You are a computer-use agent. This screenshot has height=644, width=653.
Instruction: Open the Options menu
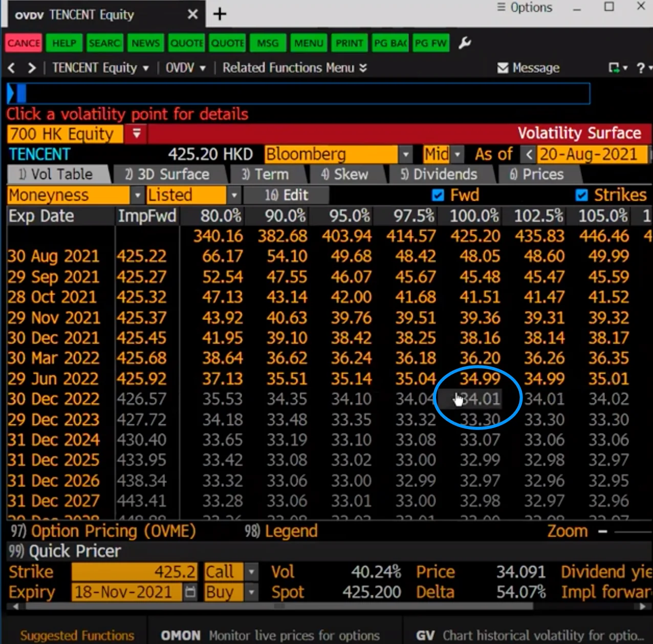pyautogui.click(x=525, y=8)
